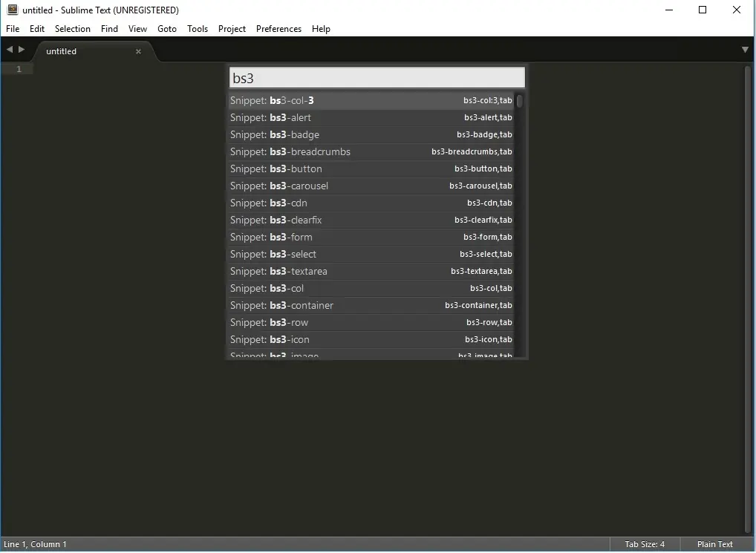756x553 pixels.
Task: Select Snippet: bs3-container
Action: point(371,306)
